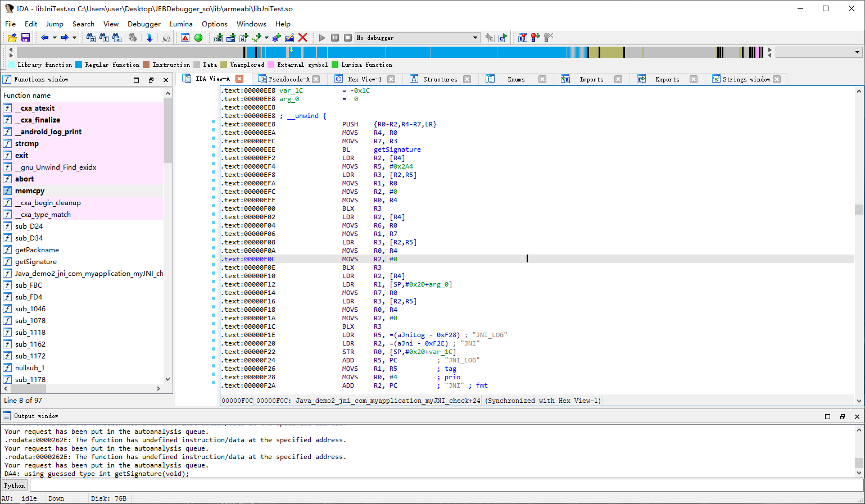The width and height of the screenshot is (865, 504).
Task: Open the jump forward history dropdown arrow
Action: 74,38
